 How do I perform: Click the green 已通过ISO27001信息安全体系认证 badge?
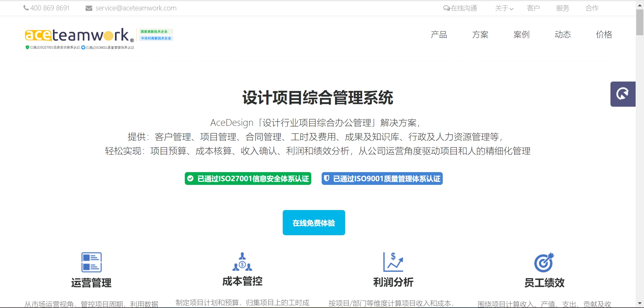coord(248,178)
